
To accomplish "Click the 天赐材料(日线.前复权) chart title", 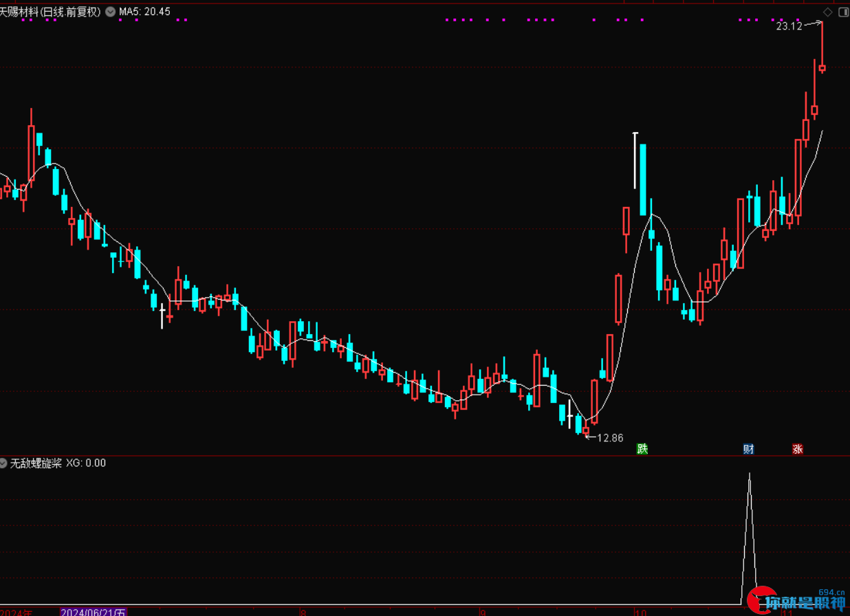I will [51, 12].
